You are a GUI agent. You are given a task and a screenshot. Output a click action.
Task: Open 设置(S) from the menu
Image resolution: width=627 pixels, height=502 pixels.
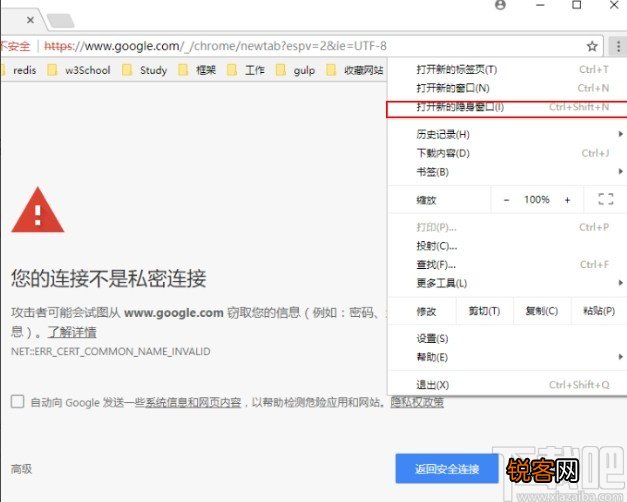click(507, 338)
